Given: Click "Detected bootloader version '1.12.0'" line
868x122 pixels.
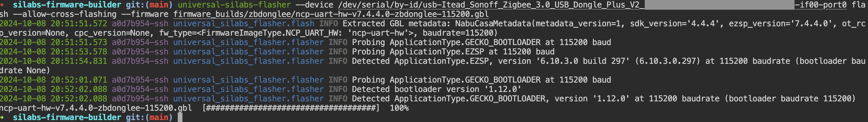Looking at the screenshot, I should (437, 89).
